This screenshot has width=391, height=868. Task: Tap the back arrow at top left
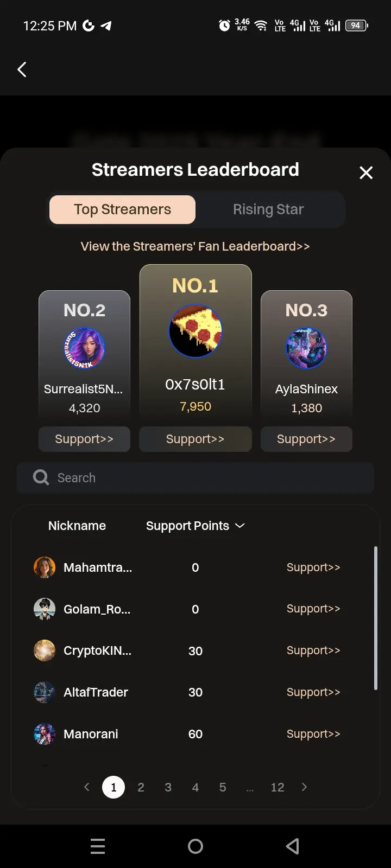22,69
